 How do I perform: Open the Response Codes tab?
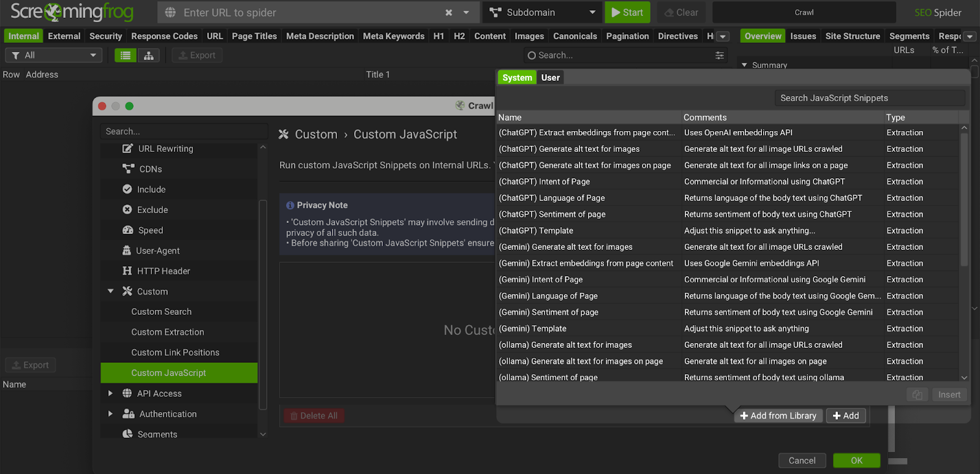pyautogui.click(x=164, y=36)
